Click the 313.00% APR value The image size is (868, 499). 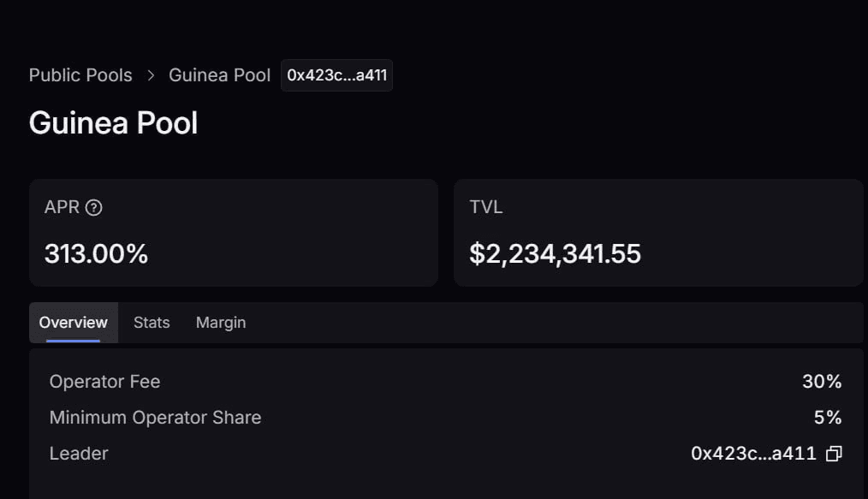point(96,253)
